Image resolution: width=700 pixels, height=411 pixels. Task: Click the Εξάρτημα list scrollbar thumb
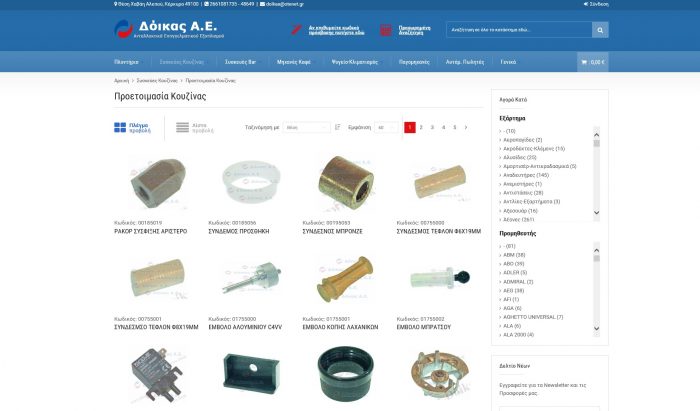click(596, 143)
